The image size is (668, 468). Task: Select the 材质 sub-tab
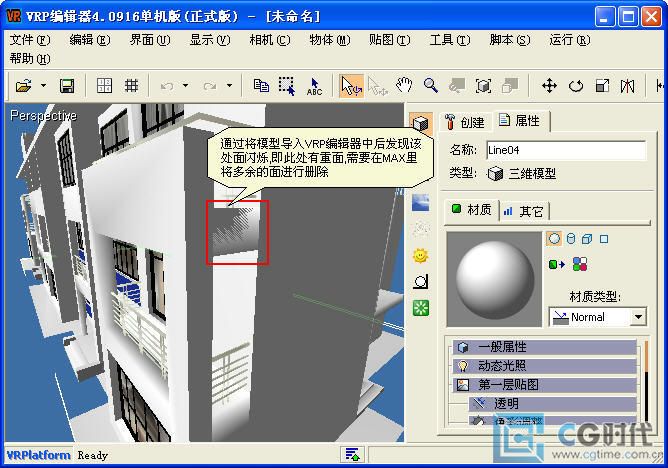472,210
